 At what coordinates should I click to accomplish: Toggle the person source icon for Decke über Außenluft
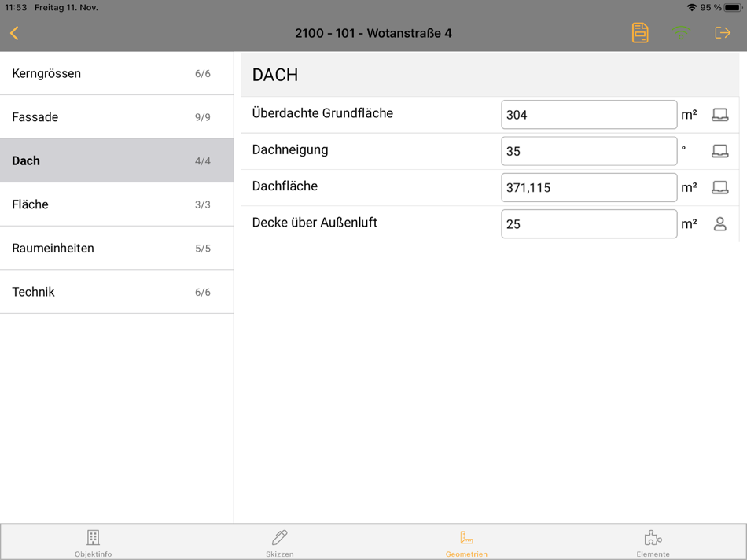click(721, 223)
